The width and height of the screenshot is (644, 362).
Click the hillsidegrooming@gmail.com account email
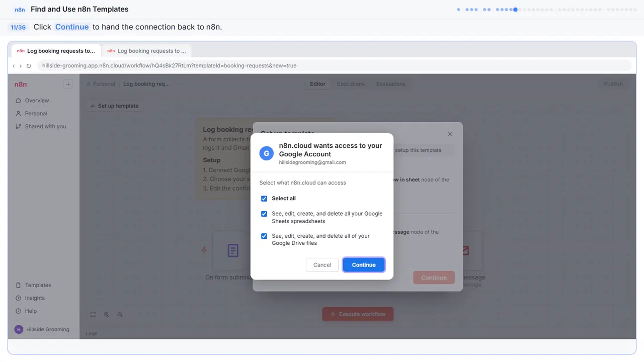pos(312,162)
